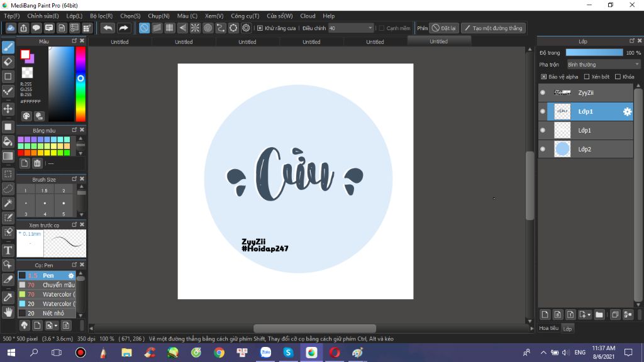Hide the unselected Lớp1 layer

point(543,131)
